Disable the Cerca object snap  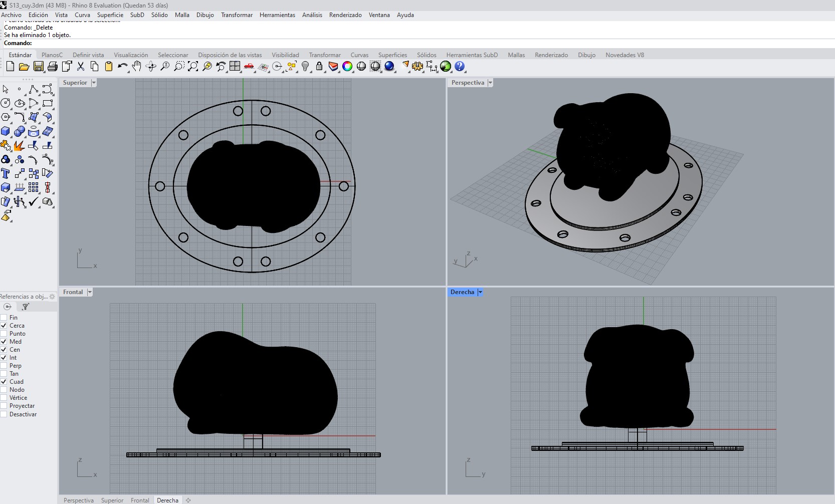(4, 326)
